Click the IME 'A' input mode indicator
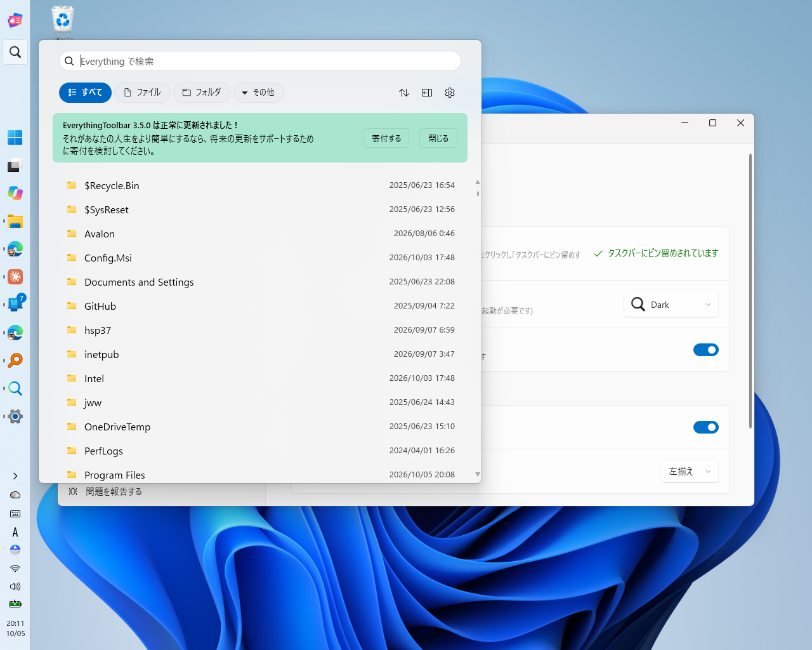The image size is (812, 650). [15, 532]
